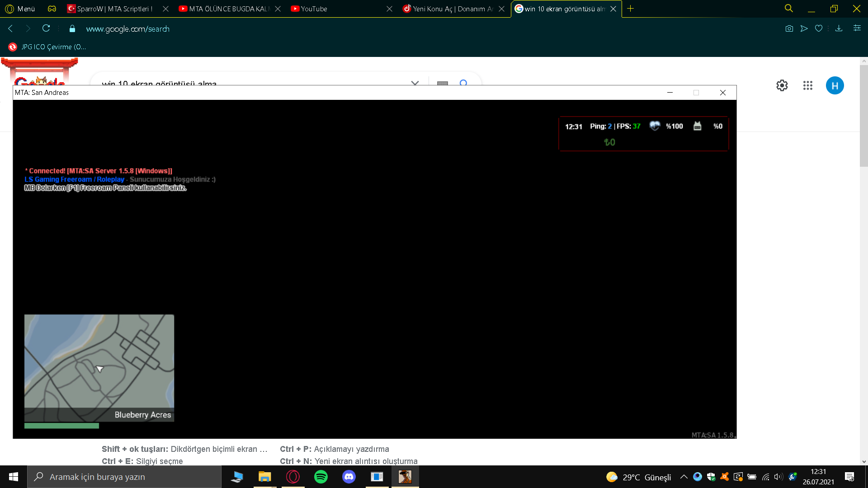Open the Opera snapshot camera icon
The image size is (868, 488).
pos(789,28)
